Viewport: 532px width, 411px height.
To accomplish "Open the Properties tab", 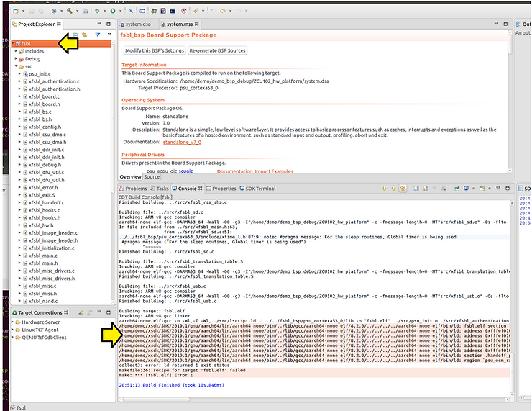I will coord(221,188).
